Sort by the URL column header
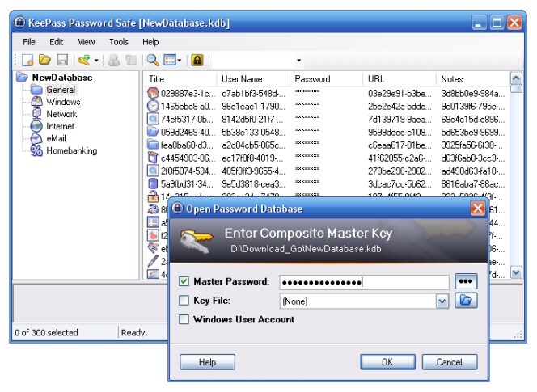This screenshot has width=537, height=392. [400, 79]
